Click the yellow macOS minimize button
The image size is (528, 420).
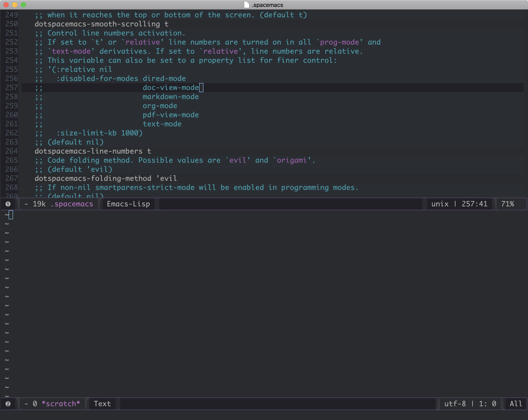tap(15, 5)
